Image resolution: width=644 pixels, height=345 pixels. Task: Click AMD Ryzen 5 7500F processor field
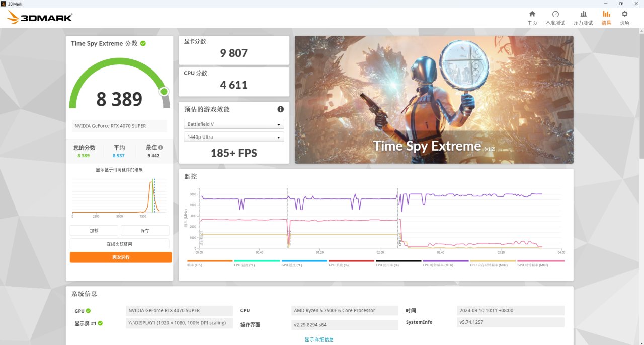click(x=345, y=310)
